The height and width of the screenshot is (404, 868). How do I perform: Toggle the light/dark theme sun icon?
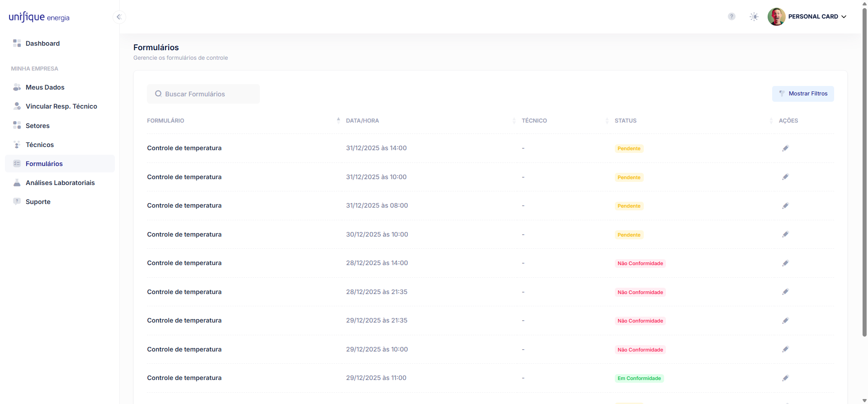point(754,17)
